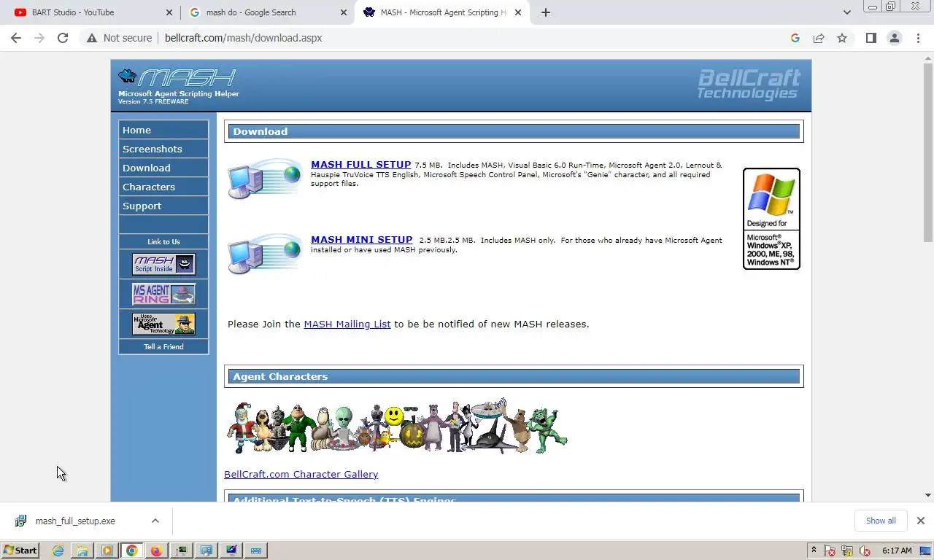934x560 pixels.
Task: Select the MASH - Microsoft Agent Scripting tab
Action: [442, 12]
